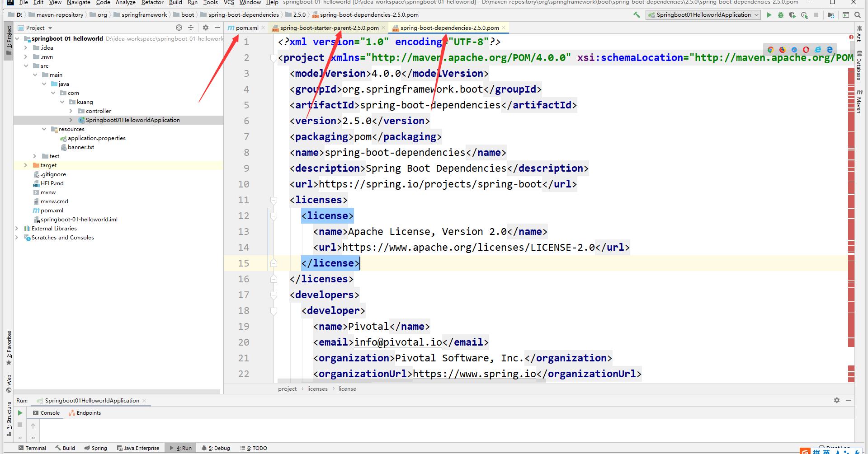Toggle the Z: Structure side panel
Viewport: 868px width, 454px height.
pos(9,419)
